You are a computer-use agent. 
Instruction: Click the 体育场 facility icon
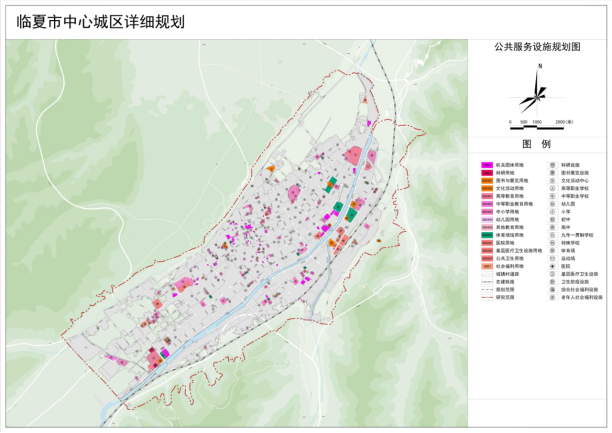[552, 250]
